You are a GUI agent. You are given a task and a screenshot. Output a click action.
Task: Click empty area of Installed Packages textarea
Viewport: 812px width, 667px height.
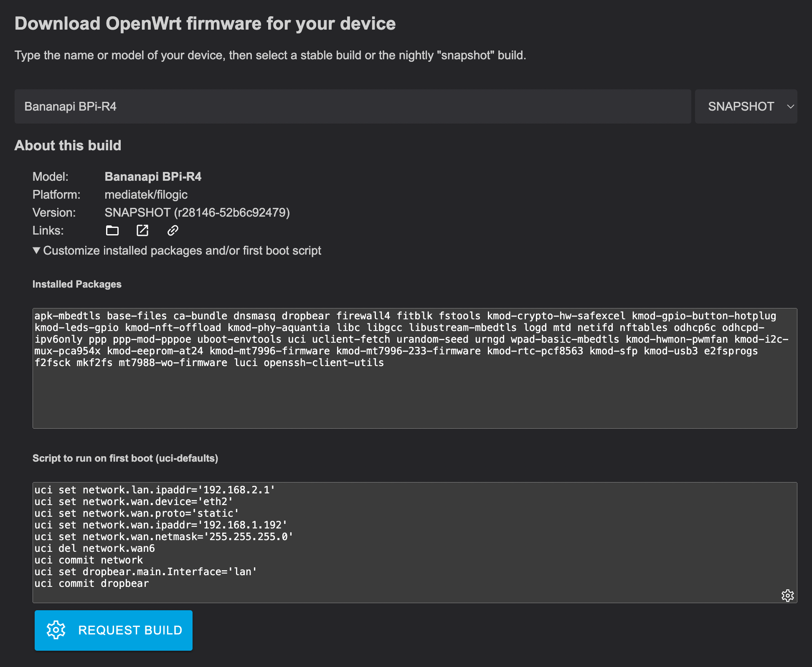(x=414, y=399)
